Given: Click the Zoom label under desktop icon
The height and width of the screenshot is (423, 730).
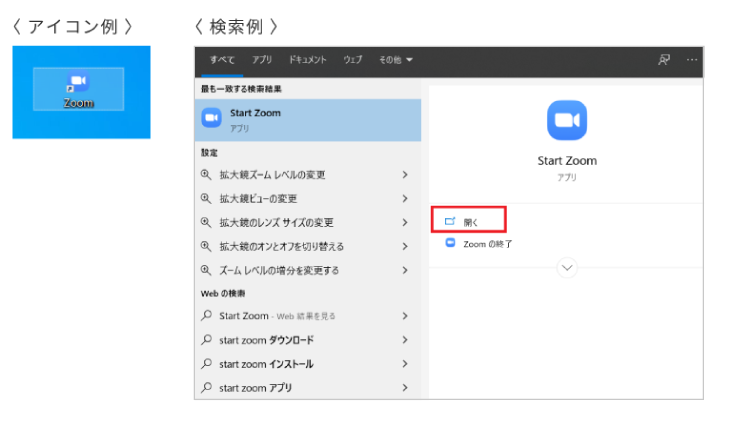Looking at the screenshot, I should click(79, 102).
